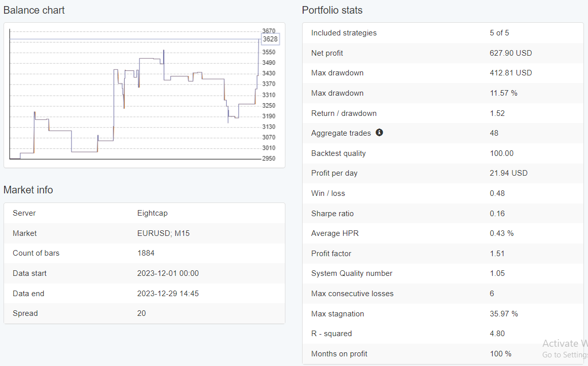The width and height of the screenshot is (588, 366).
Task: Click the Backtest quality label
Action: 338,153
